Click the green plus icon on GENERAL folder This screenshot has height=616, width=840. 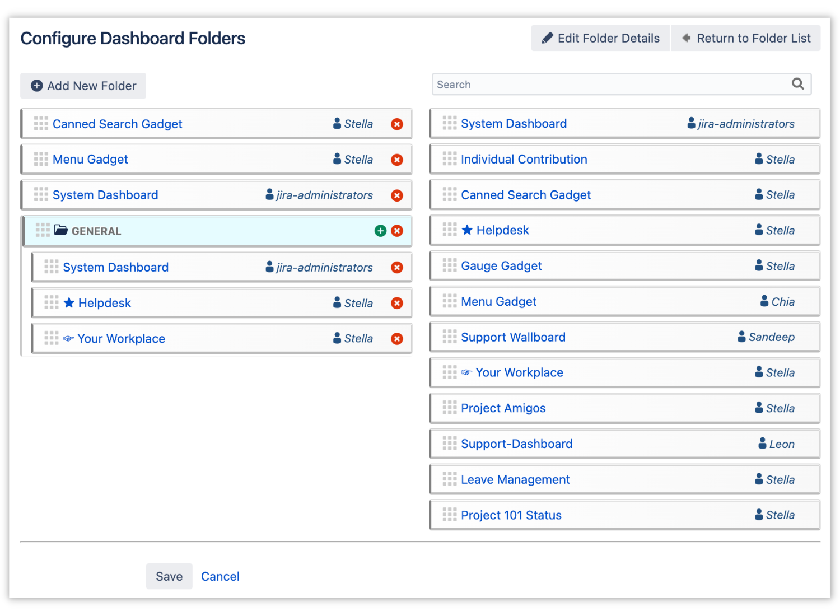point(381,230)
